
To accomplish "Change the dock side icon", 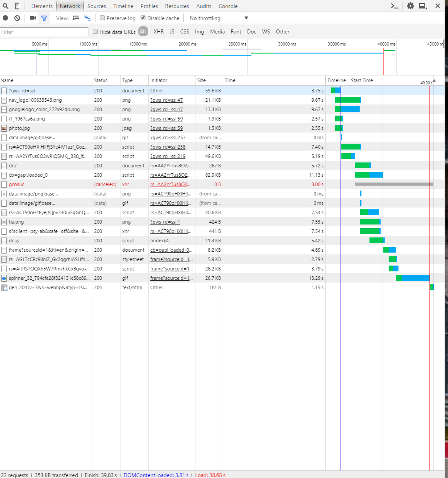I will click(423, 6).
